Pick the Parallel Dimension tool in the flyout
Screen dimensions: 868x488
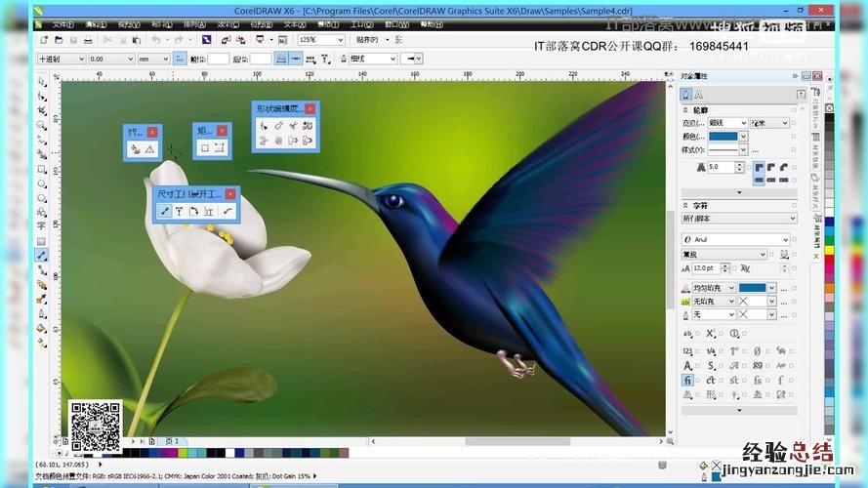coord(165,211)
